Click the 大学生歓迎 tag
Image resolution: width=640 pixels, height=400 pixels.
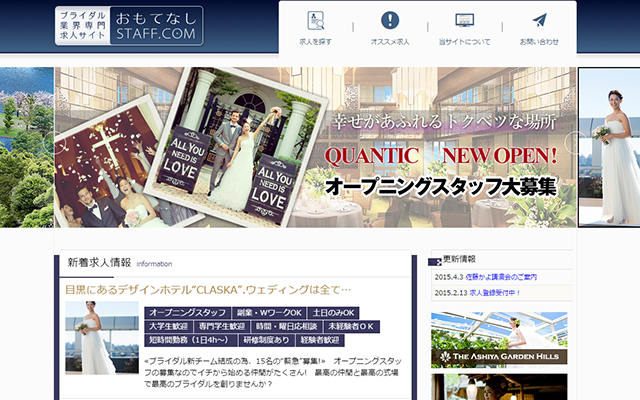point(169,327)
